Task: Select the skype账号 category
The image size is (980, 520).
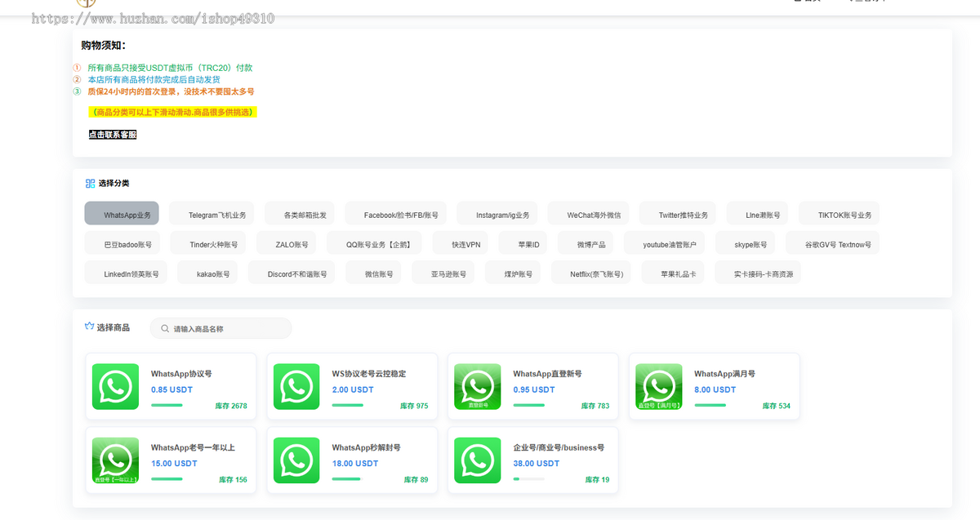Action: pyautogui.click(x=745, y=243)
